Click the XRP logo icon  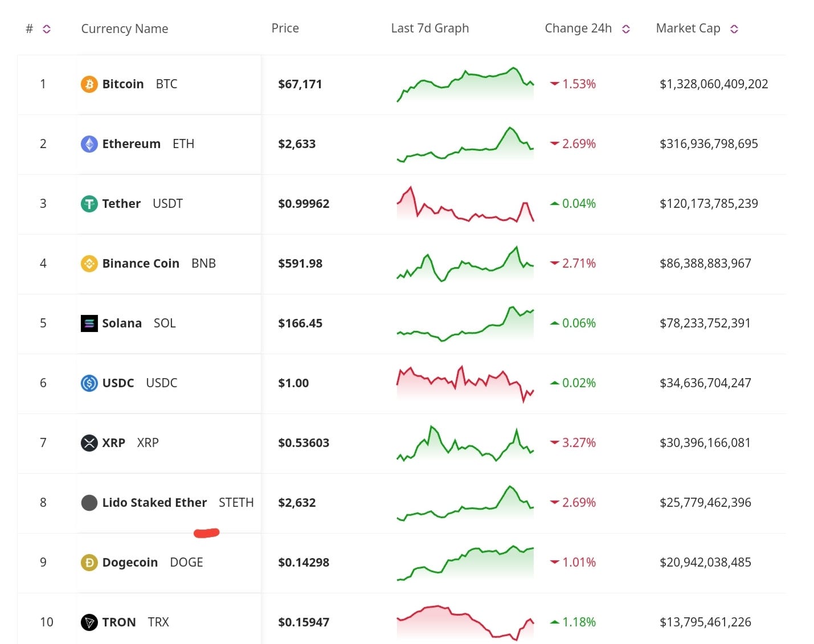click(x=89, y=443)
